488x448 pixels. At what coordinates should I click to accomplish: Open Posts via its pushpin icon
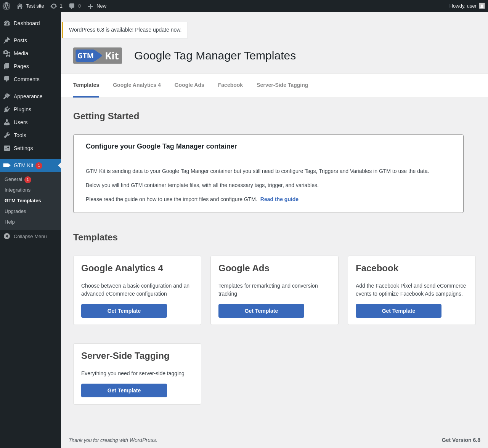tap(7, 40)
